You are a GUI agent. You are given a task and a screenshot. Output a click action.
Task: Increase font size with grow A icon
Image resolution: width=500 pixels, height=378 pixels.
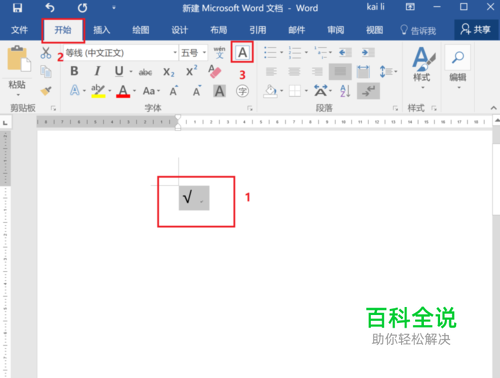(174, 90)
